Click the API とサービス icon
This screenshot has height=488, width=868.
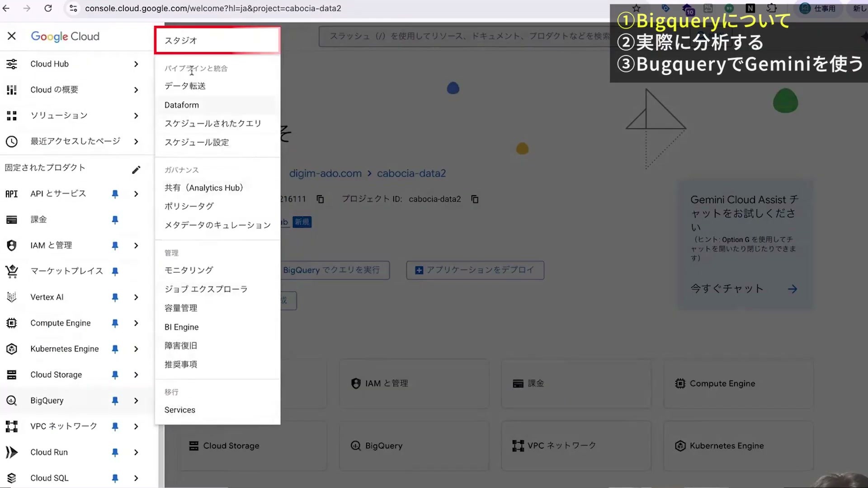pos(12,194)
